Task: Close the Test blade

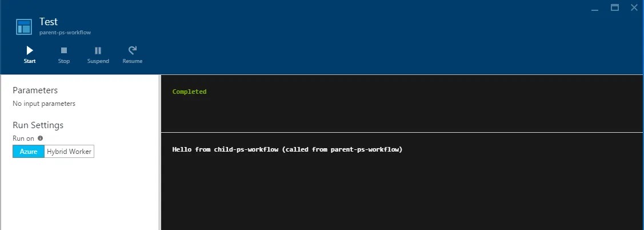Action: [x=634, y=7]
